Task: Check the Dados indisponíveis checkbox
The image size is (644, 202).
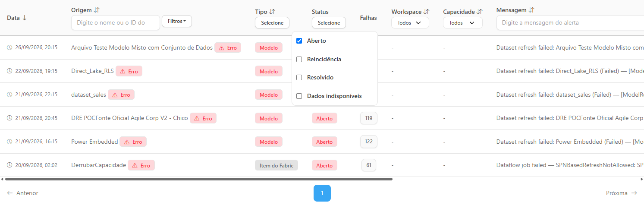Action: point(299,96)
